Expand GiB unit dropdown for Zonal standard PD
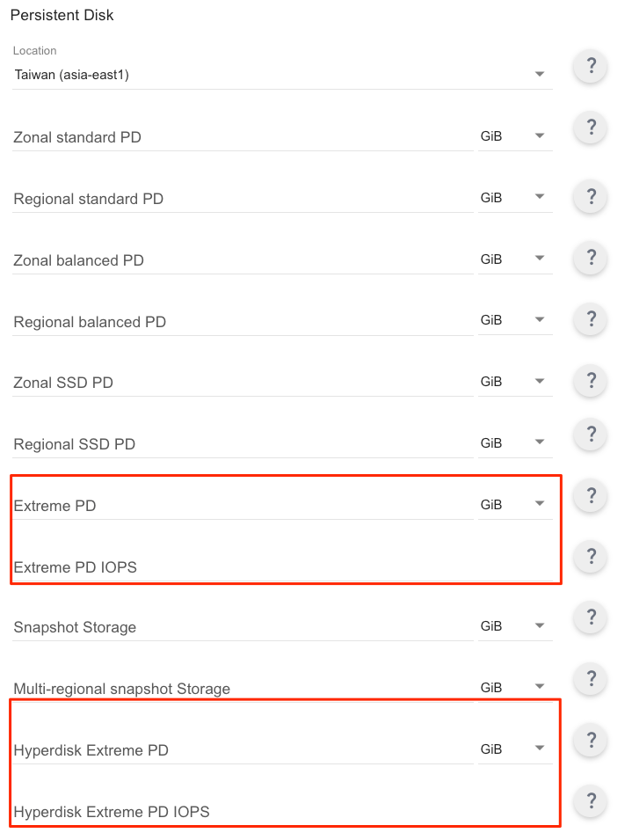This screenshot has height=840, width=632. [515, 136]
